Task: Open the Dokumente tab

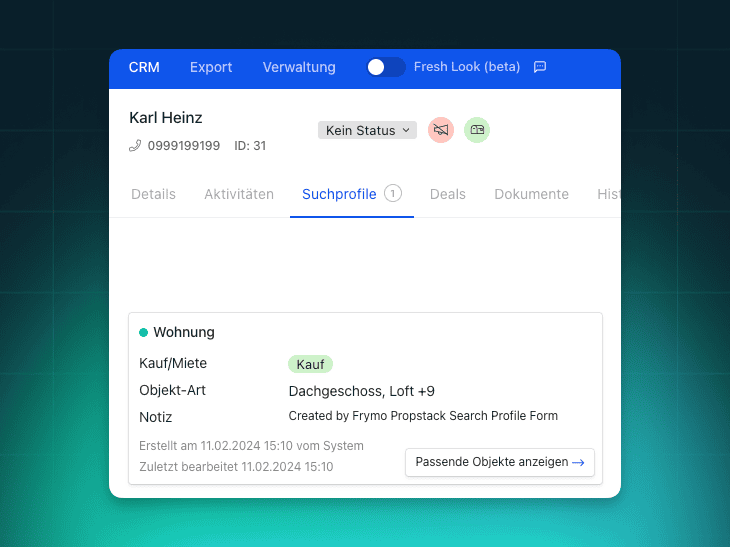Action: click(531, 194)
